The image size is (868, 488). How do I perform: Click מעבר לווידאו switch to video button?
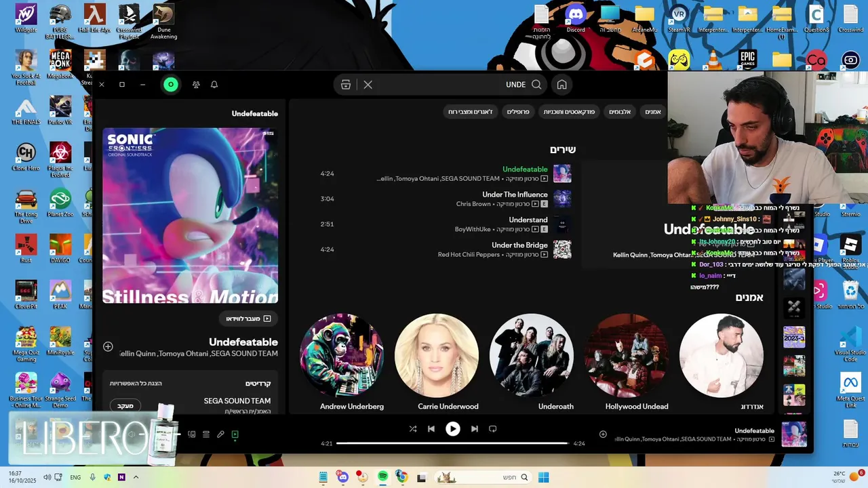pyautogui.click(x=248, y=319)
